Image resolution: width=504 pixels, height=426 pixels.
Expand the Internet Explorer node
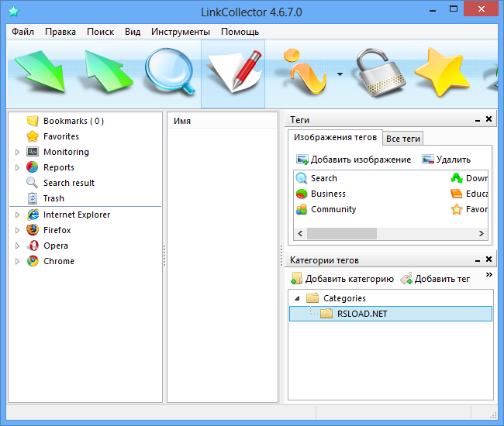[17, 215]
